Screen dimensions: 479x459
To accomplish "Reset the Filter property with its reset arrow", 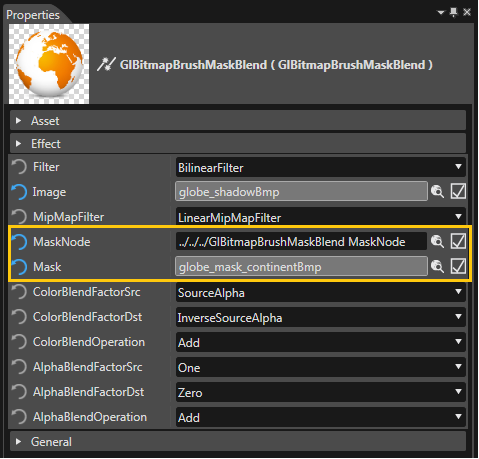I will point(19,167).
